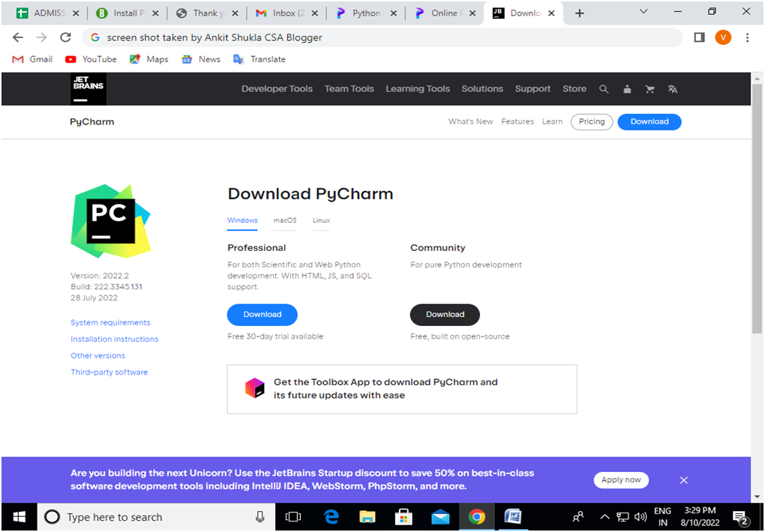This screenshot has height=532, width=765.
Task: Open Translate bookmark
Action: [x=259, y=59]
